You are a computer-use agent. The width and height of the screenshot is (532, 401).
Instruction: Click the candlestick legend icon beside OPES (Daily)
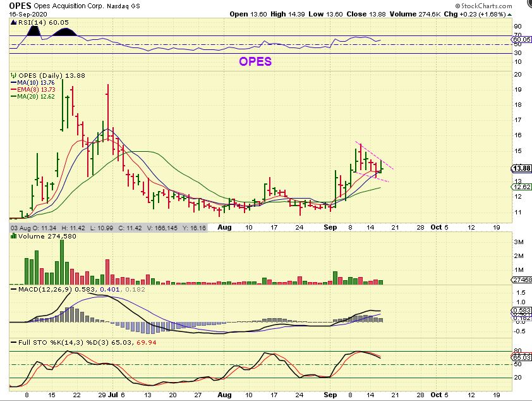[x=13, y=75]
